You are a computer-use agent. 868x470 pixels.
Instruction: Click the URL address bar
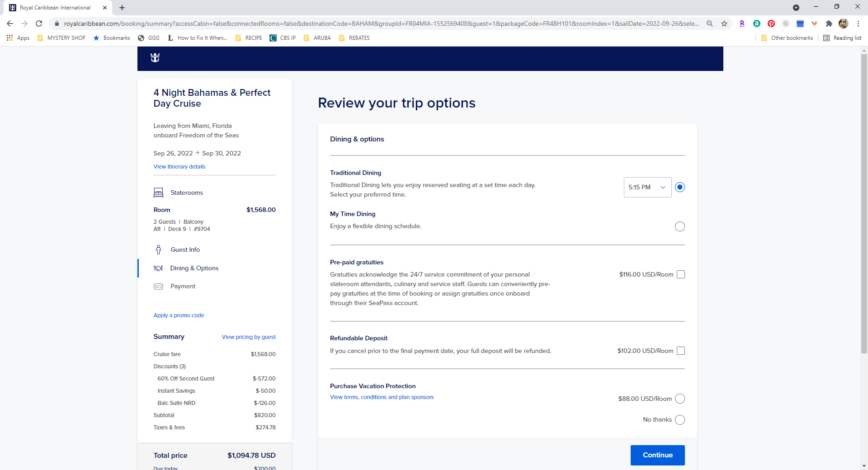[x=381, y=23]
